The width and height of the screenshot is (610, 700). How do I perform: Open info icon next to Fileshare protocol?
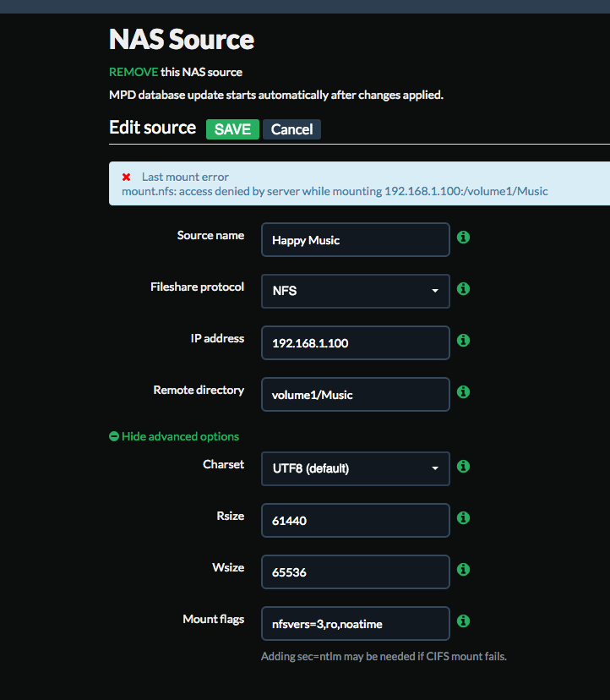(x=463, y=289)
